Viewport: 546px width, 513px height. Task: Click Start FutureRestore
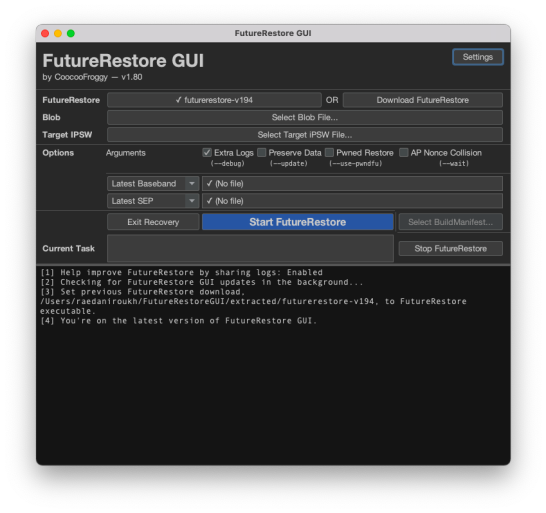(x=298, y=222)
